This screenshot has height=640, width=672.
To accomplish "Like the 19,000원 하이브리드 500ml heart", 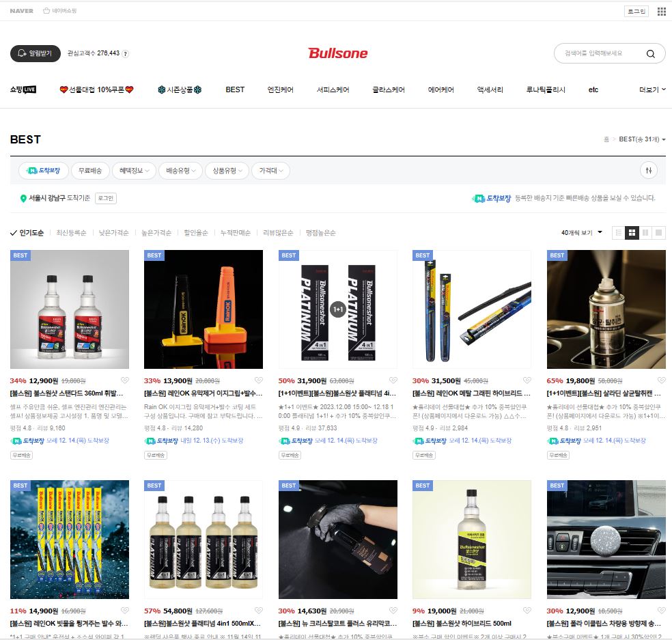I will tap(527, 611).
